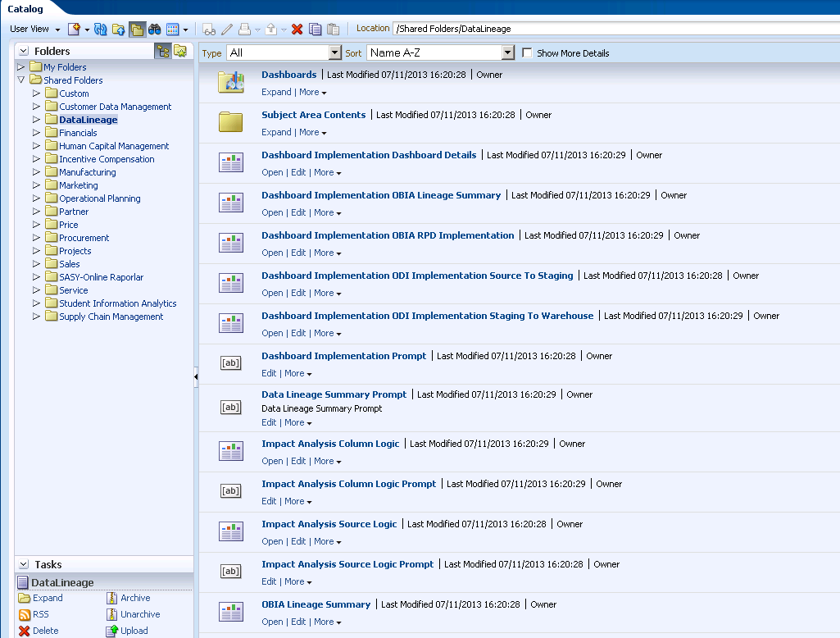Screen dimensions: 840x638
Task: Click the red X Delete icon in the toolbar
Action: point(297,28)
